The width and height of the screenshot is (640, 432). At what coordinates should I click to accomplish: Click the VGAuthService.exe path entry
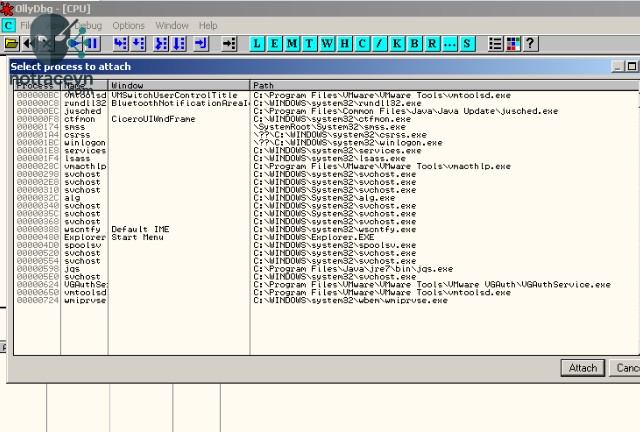click(432, 285)
